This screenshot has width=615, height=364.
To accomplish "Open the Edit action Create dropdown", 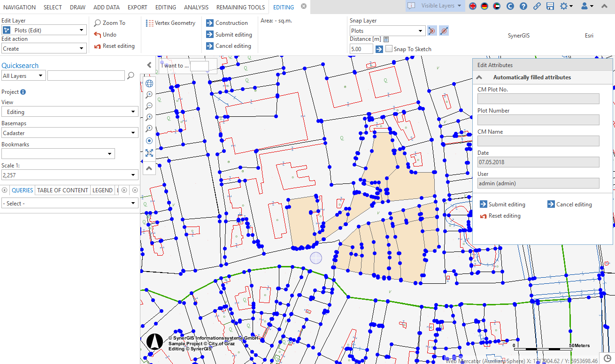I will 44,48.
